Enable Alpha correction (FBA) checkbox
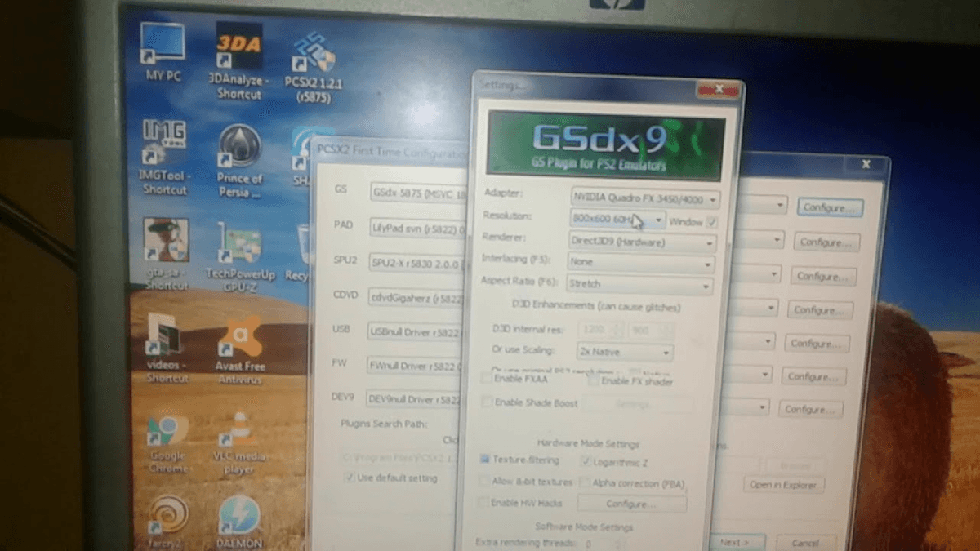Screen dimensions: 980x551 585,483
